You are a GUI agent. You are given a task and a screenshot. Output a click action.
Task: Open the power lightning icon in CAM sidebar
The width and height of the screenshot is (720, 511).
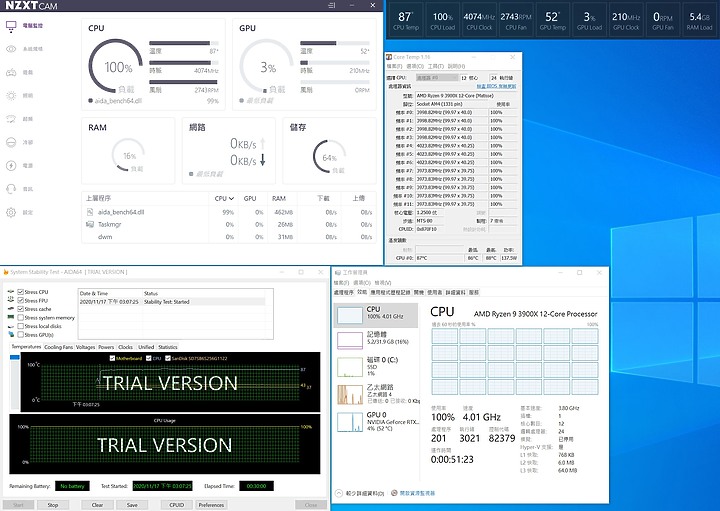coord(11,165)
